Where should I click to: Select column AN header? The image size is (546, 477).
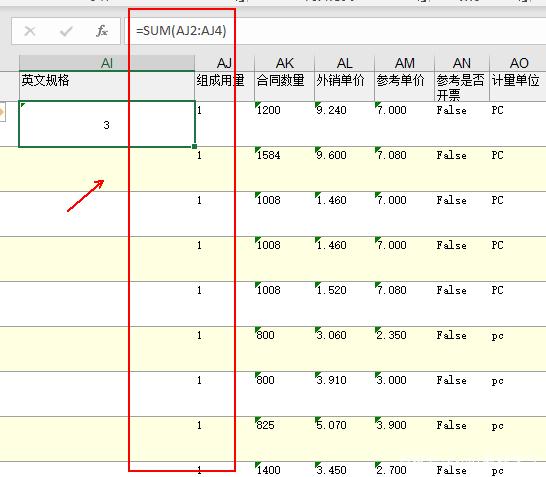pos(462,63)
